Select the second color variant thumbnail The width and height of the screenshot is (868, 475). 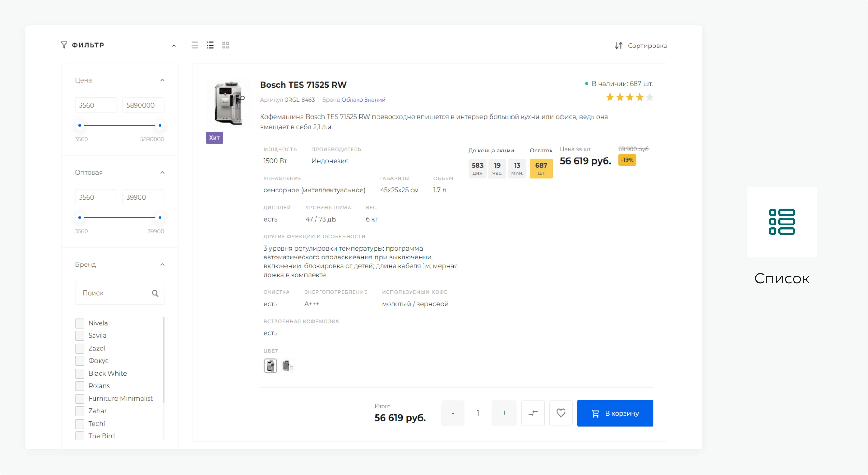[x=287, y=366]
